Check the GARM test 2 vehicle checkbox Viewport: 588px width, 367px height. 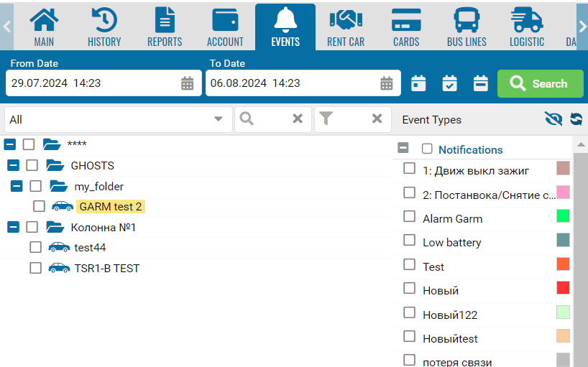(x=39, y=207)
